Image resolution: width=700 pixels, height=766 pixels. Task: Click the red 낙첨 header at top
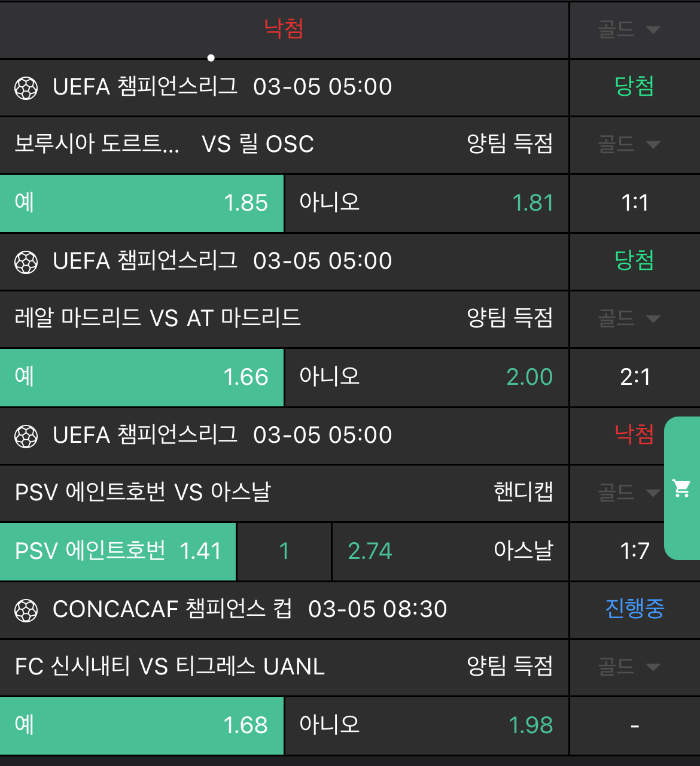click(284, 29)
